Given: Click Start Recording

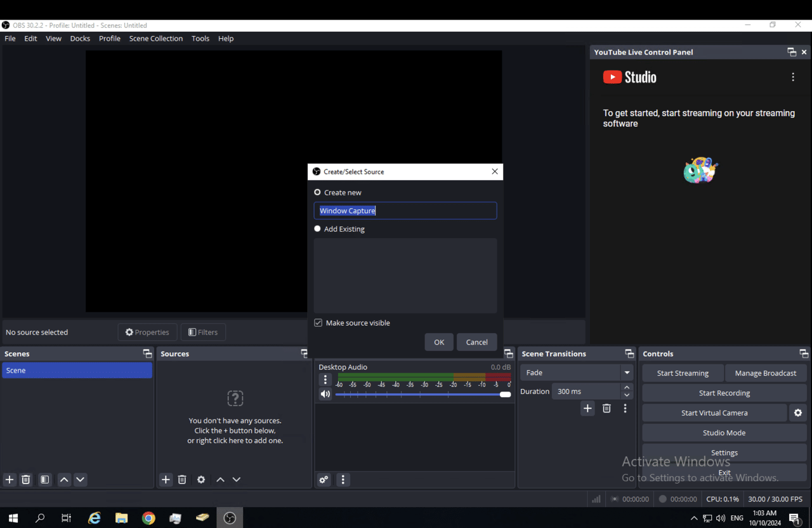Looking at the screenshot, I should coord(724,392).
